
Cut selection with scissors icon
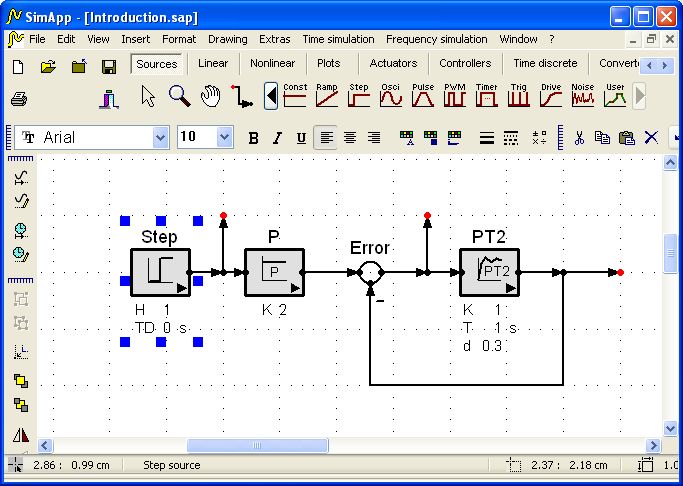point(579,138)
